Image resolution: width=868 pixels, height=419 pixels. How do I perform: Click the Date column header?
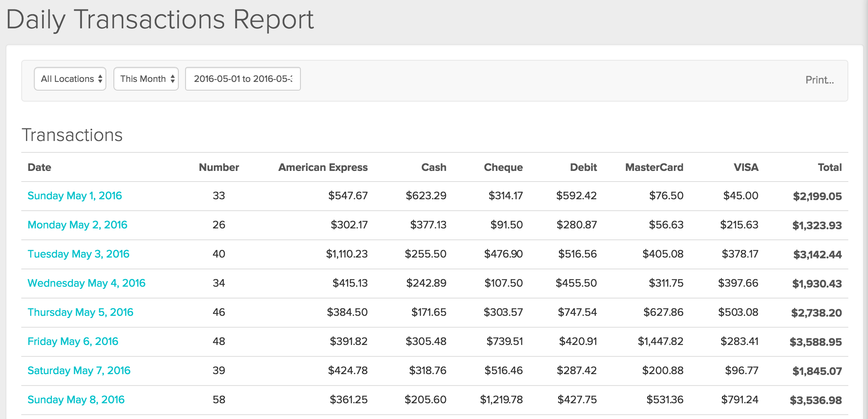tap(39, 167)
